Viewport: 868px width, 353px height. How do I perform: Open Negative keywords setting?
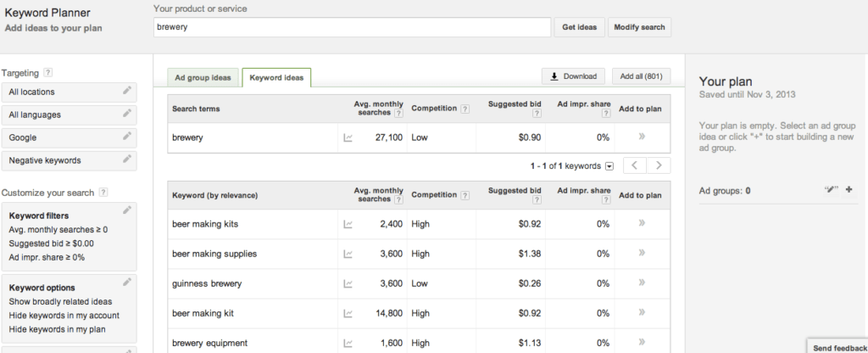70,160
